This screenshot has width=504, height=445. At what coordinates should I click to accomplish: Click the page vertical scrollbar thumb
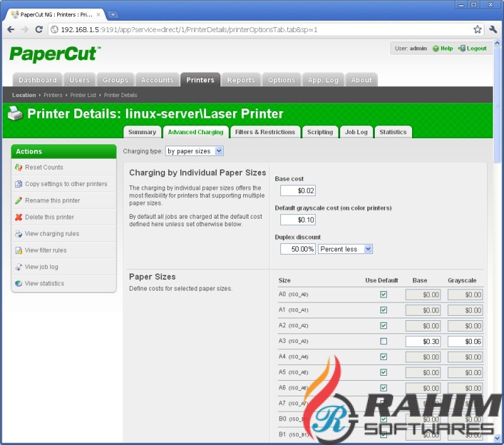click(x=497, y=105)
